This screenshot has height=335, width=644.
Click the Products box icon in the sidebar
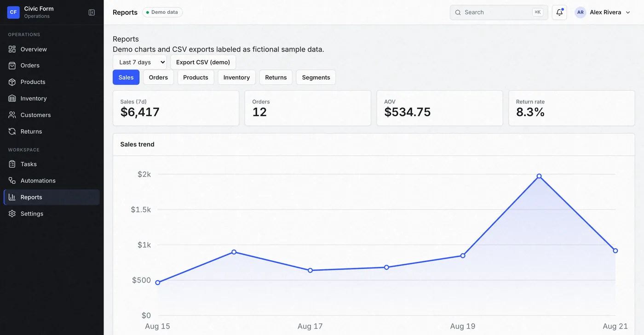click(x=12, y=82)
